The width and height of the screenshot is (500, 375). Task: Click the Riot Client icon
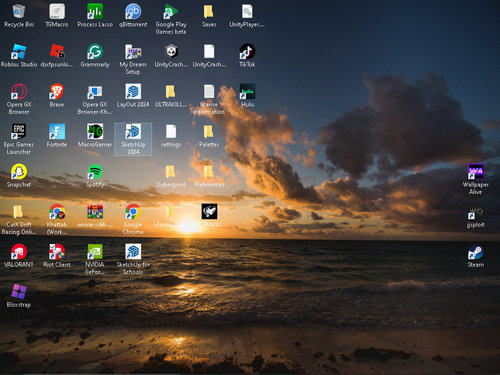pyautogui.click(x=57, y=252)
